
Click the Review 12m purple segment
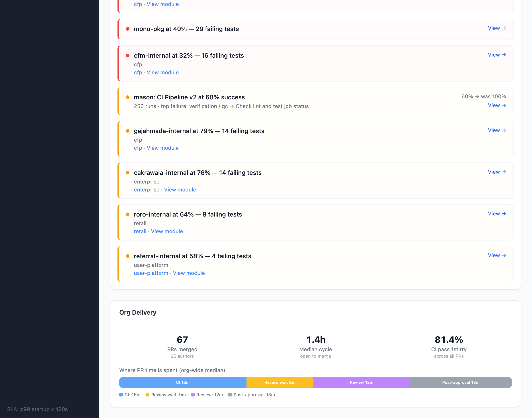pos(361,383)
